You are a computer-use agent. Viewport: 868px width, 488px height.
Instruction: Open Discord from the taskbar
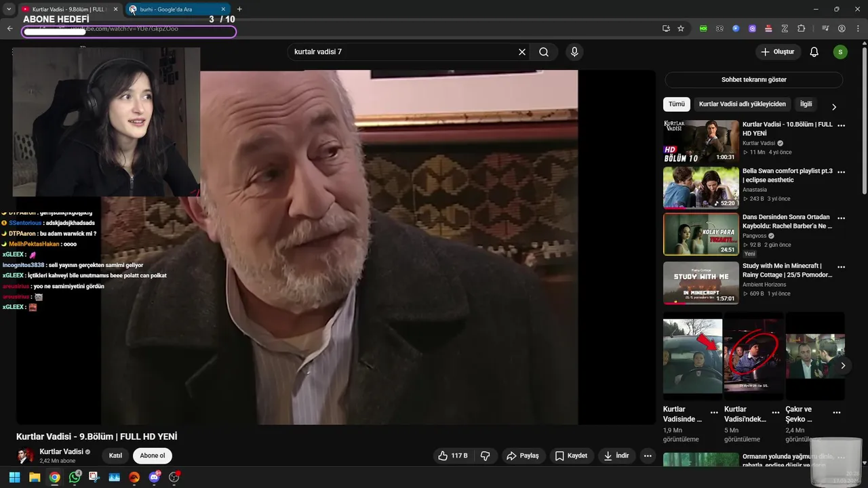click(x=155, y=477)
